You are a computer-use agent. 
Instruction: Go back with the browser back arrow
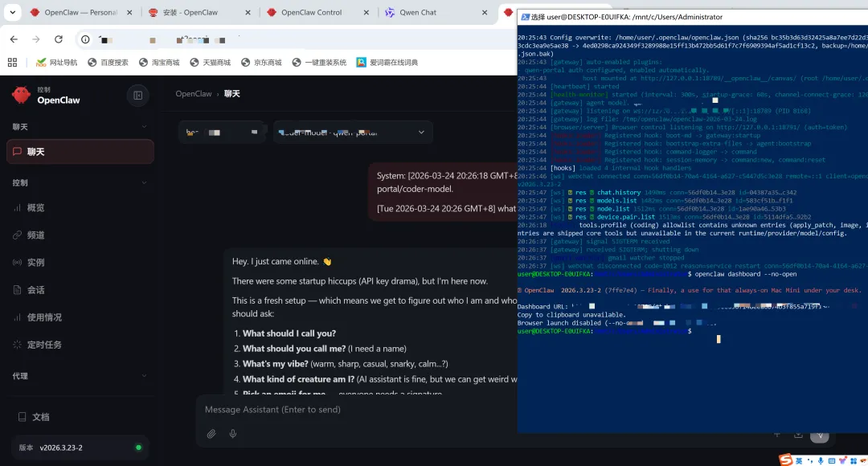14,39
